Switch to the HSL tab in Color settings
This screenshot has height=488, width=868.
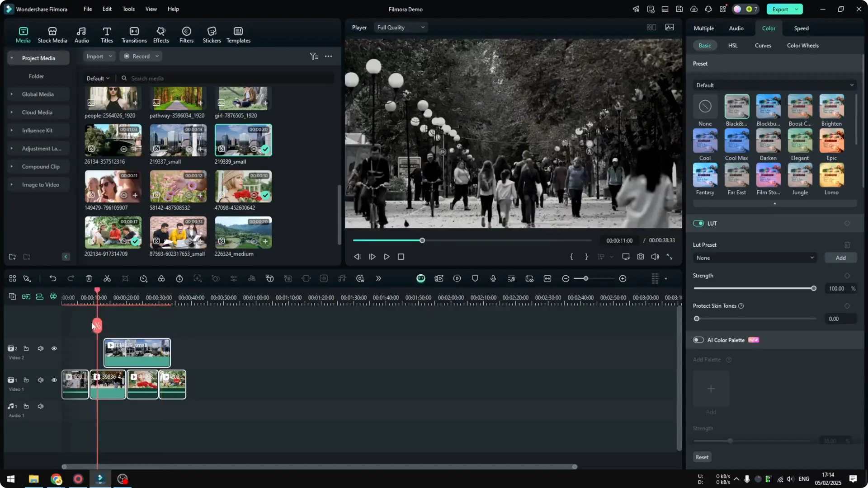tap(732, 45)
